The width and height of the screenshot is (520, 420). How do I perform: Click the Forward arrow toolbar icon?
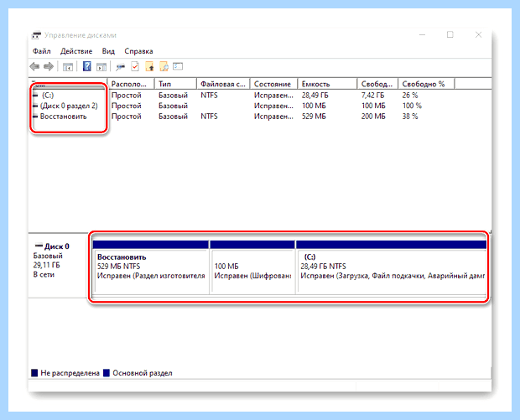(x=49, y=66)
